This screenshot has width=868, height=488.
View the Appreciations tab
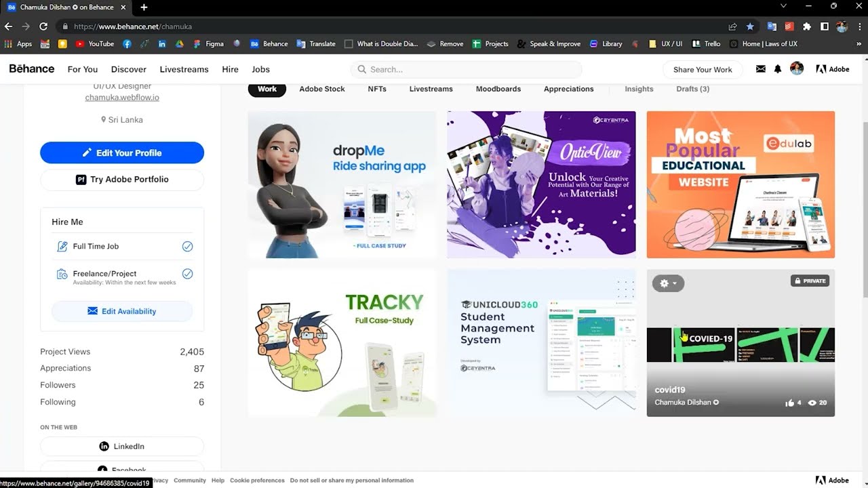click(569, 89)
